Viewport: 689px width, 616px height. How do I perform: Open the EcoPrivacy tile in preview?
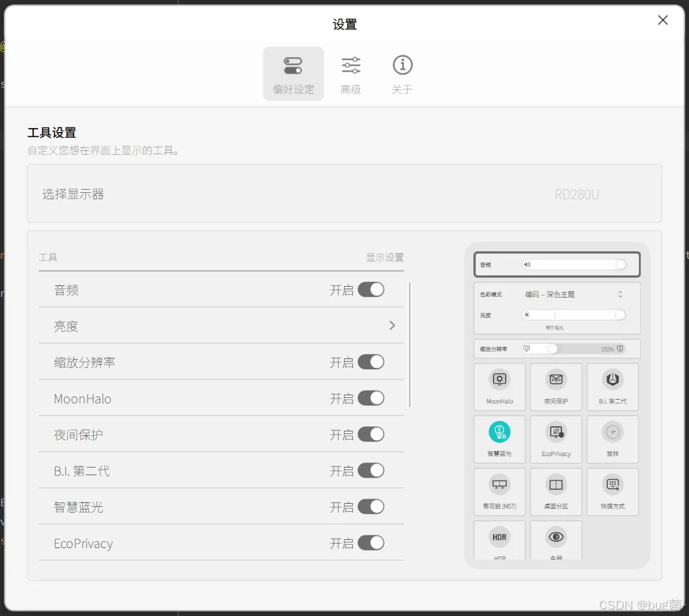[556, 440]
